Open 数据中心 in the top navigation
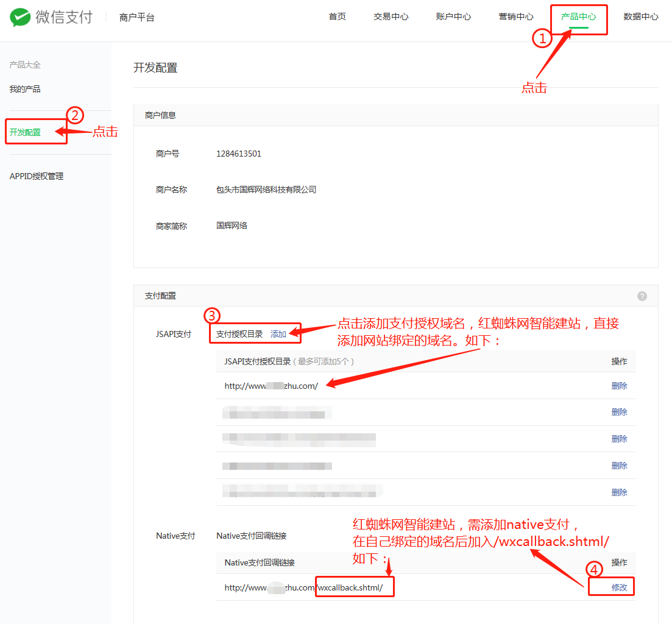The image size is (672, 624). [641, 16]
